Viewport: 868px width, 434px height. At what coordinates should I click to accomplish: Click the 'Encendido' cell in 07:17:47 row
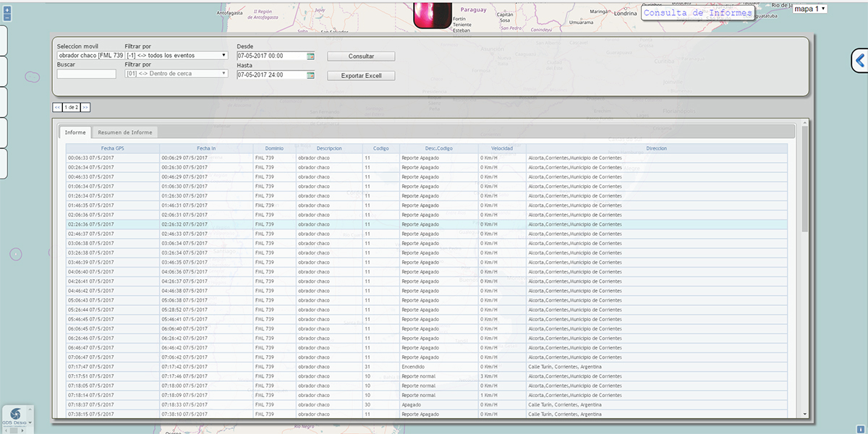tap(438, 367)
